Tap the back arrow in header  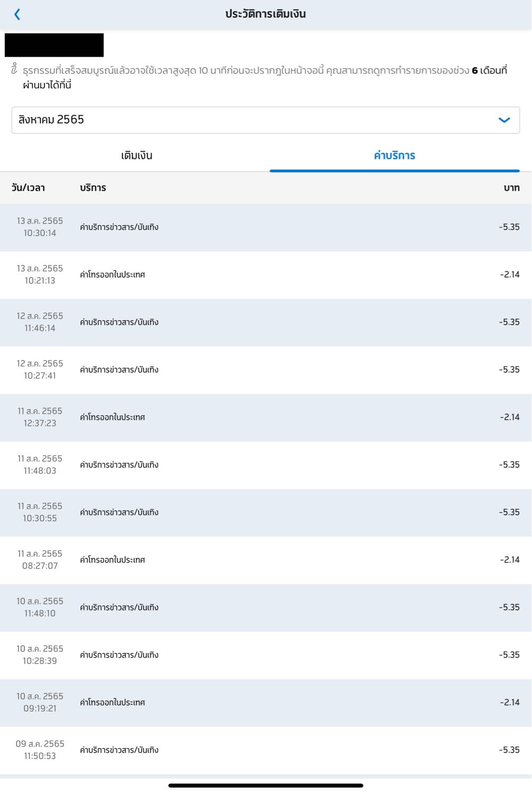[17, 14]
